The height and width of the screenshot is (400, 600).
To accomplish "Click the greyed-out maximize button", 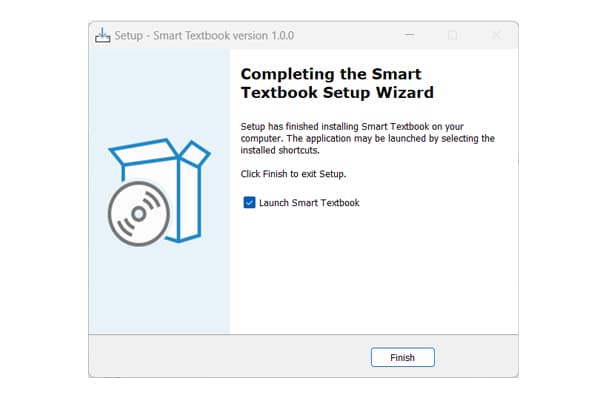I will [x=453, y=36].
